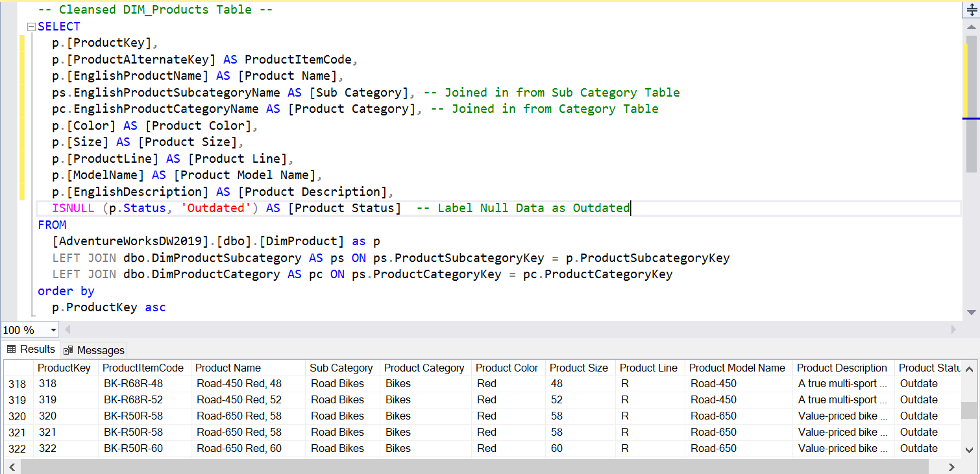Select the Product Color column header
980x474 pixels.
coord(508,368)
